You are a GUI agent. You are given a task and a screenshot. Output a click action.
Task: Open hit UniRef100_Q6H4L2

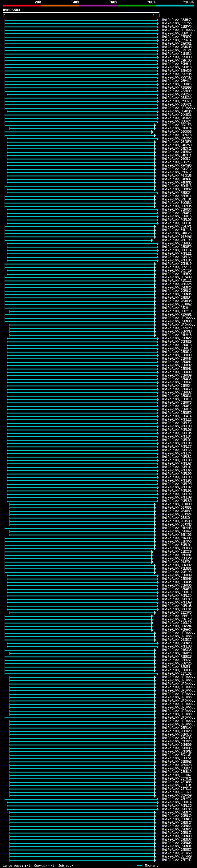point(176,81)
